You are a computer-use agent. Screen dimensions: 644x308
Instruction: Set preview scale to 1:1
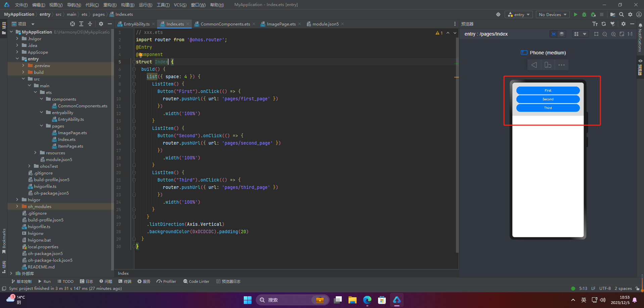pos(630,34)
